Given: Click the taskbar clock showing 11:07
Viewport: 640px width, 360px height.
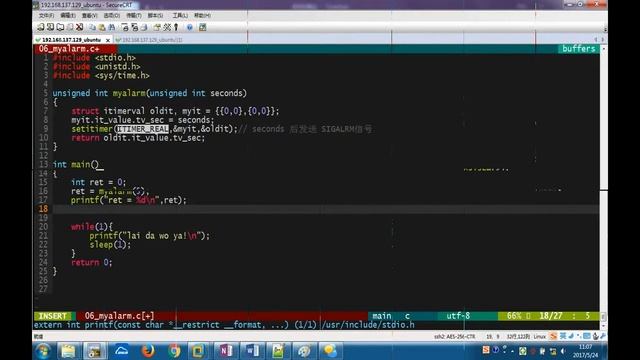Looking at the screenshot, I should pos(586,351).
